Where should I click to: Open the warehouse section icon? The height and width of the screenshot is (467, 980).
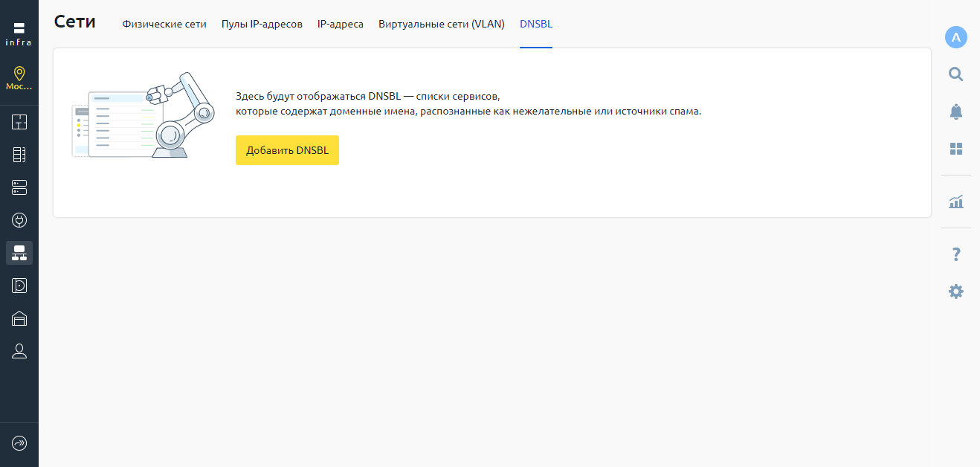coord(19,318)
